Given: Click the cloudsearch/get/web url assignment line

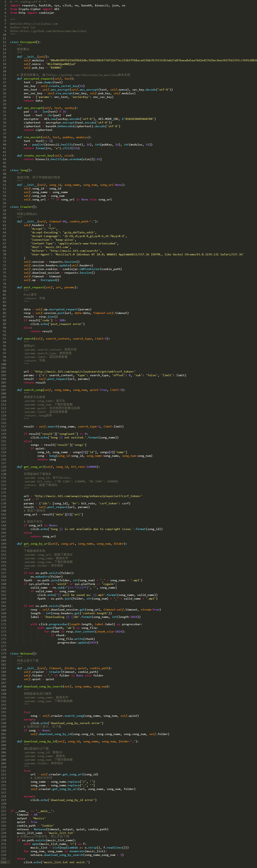Looking at the screenshot, I should (80, 372).
